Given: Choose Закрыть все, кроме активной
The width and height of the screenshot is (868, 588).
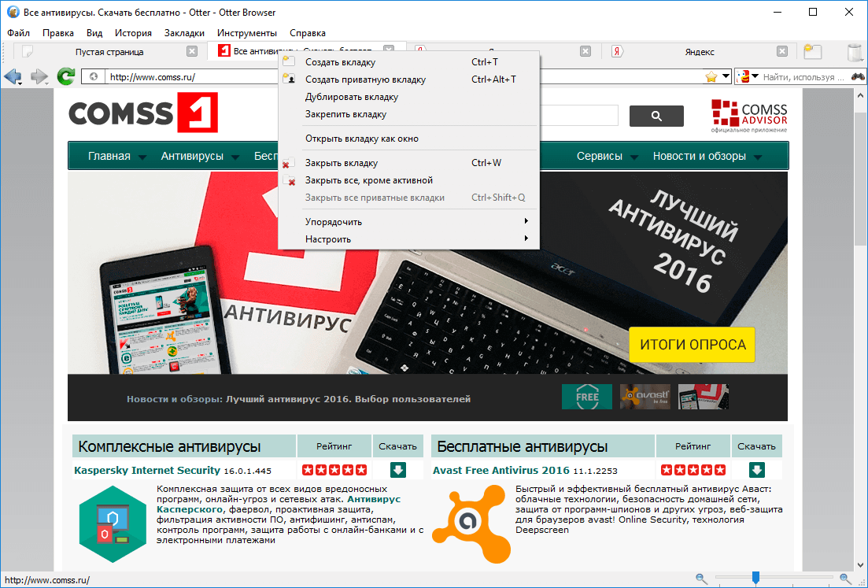Looking at the screenshot, I should click(408, 180).
